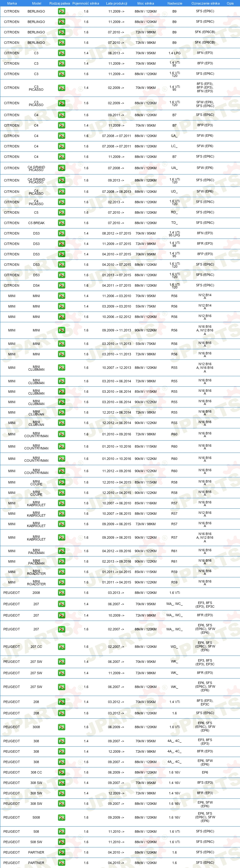Click fuel icon in Mini Paceman 04.2012 row

[x=61, y=551]
